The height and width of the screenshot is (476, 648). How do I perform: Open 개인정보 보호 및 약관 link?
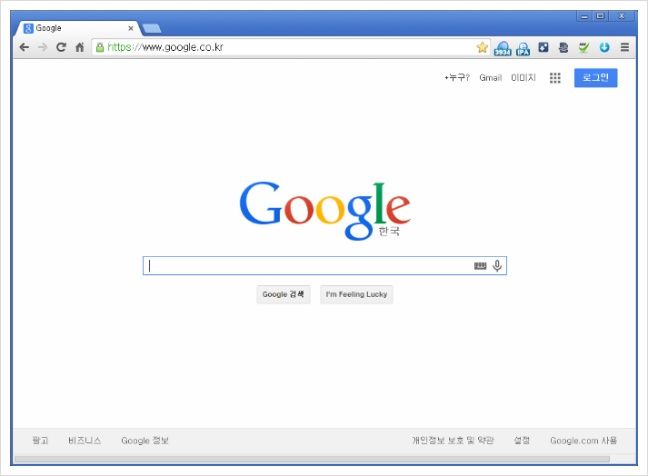[453, 440]
